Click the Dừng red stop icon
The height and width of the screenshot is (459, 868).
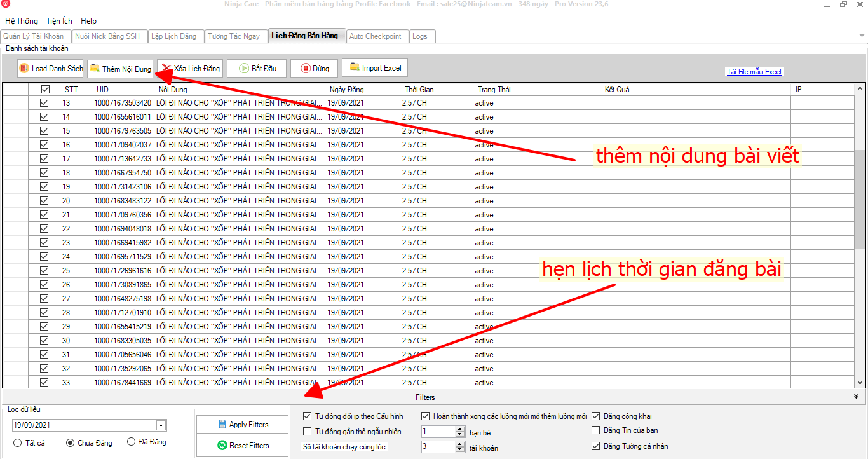(x=306, y=69)
